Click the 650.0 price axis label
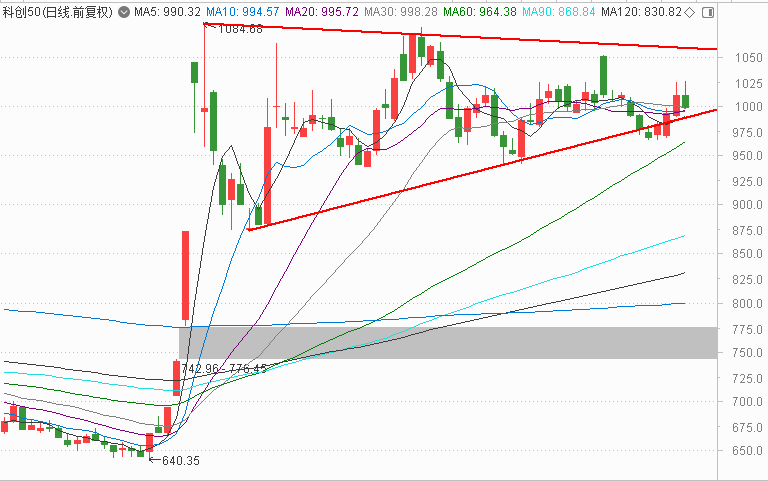 coord(747,450)
